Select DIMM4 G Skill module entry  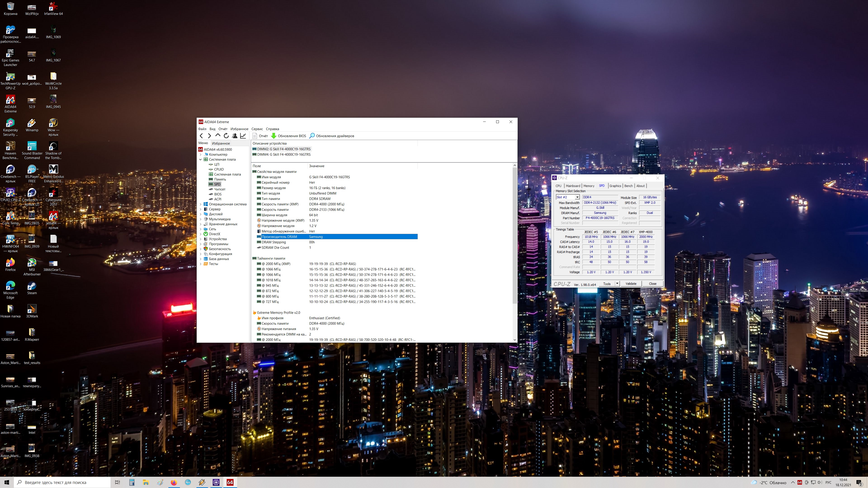coord(283,155)
